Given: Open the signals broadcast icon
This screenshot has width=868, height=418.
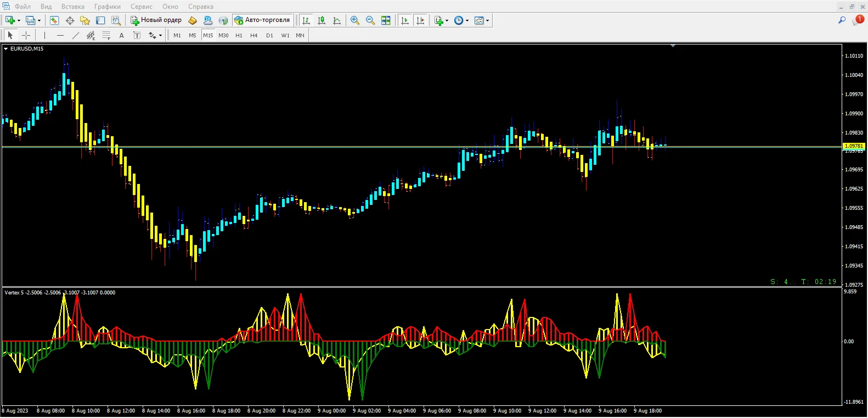Looking at the screenshot, I should (223, 20).
